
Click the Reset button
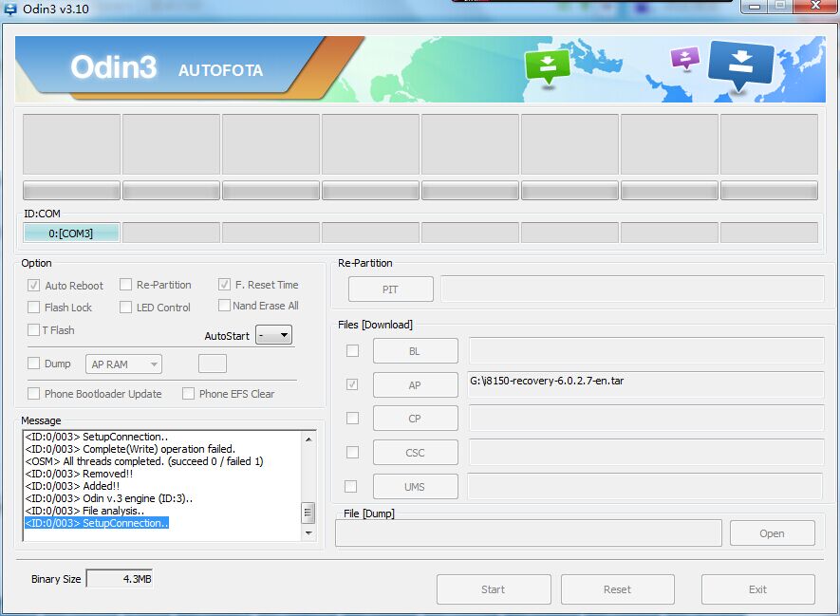pyautogui.click(x=618, y=589)
